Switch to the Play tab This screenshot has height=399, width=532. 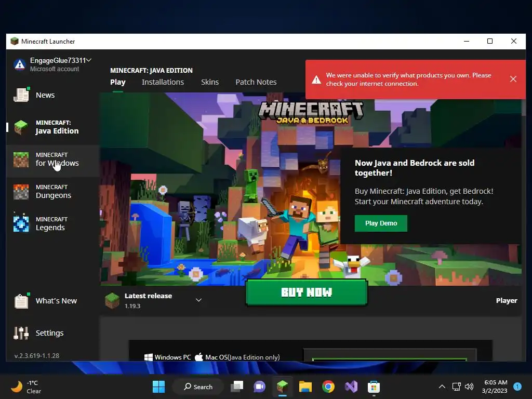coord(118,82)
